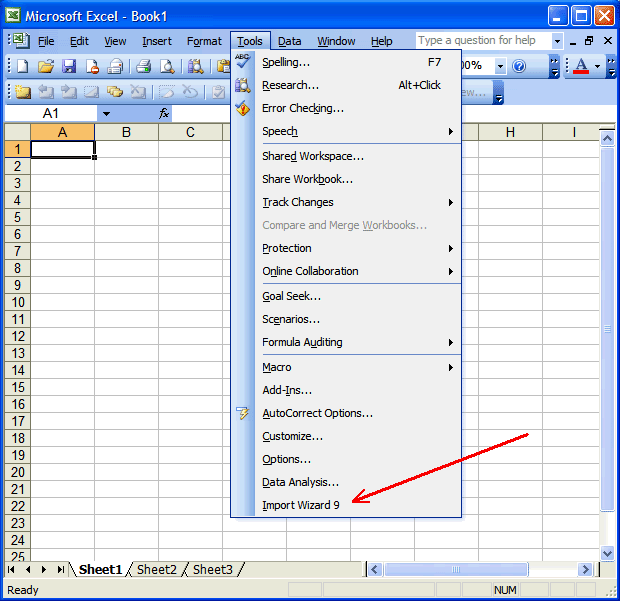
Task: Open the Format menu
Action: point(204,41)
